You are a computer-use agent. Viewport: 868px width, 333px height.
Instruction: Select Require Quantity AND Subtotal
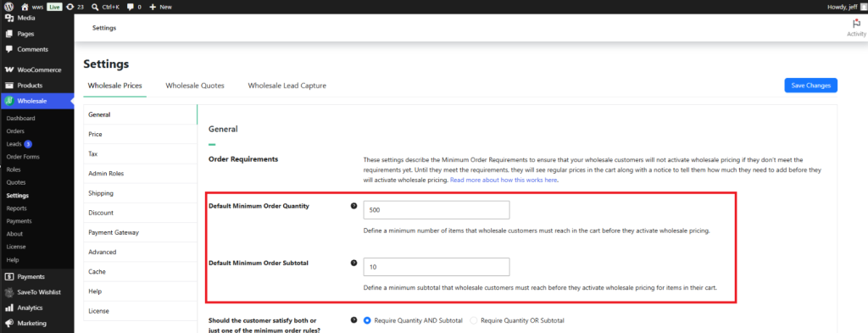(x=367, y=320)
